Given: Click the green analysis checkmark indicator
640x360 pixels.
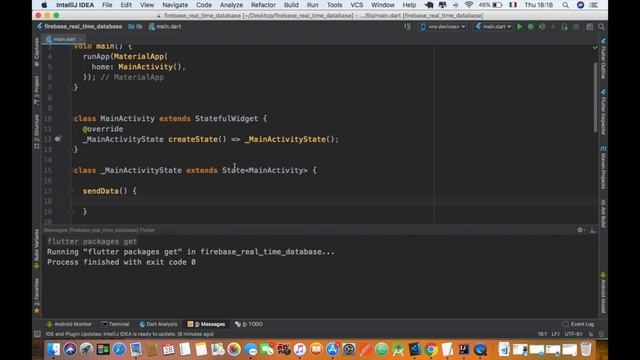Looking at the screenshot, I should 595,47.
